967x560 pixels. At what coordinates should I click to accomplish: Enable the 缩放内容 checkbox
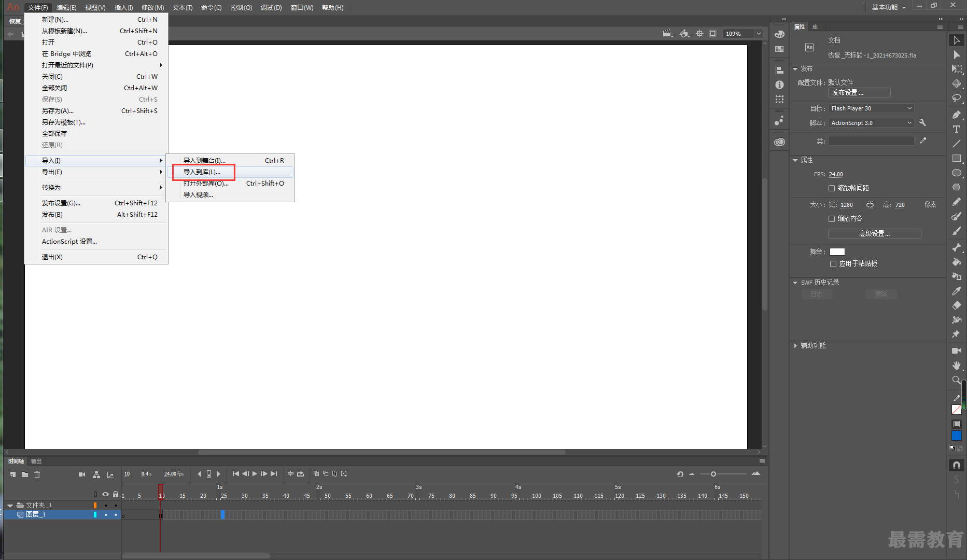pyautogui.click(x=832, y=219)
